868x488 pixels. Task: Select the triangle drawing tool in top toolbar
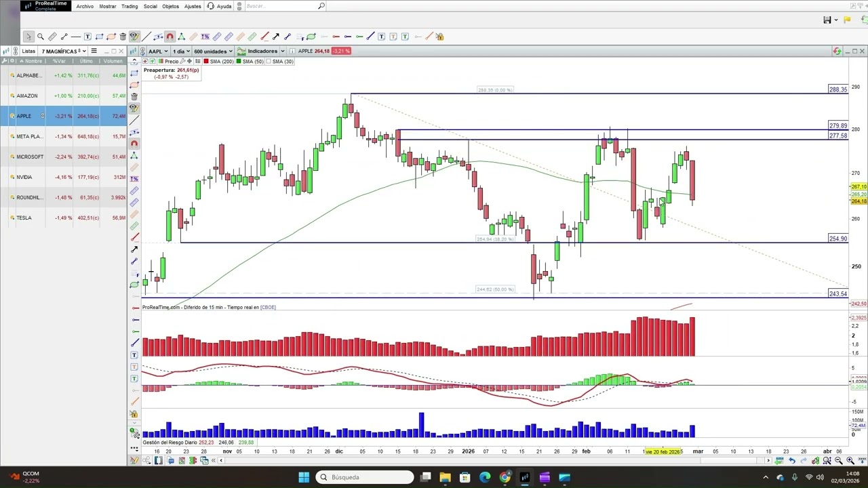(181, 37)
